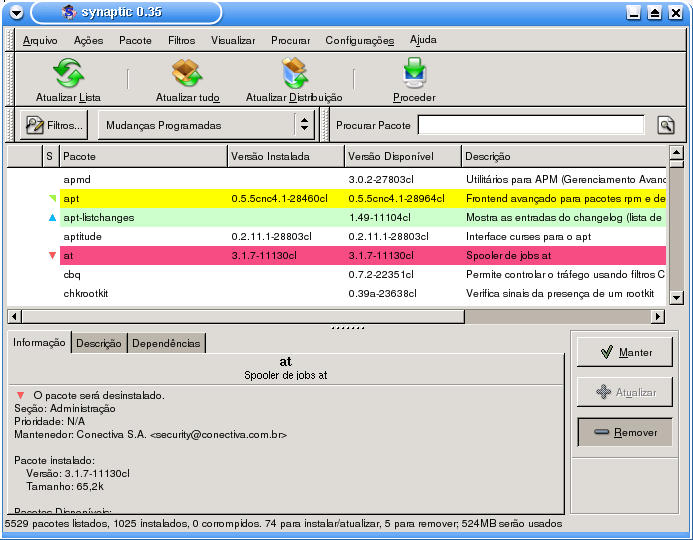This screenshot has height=540, width=693.
Task: Open the window menu arrow in title bar
Action: pyautogui.click(x=16, y=12)
